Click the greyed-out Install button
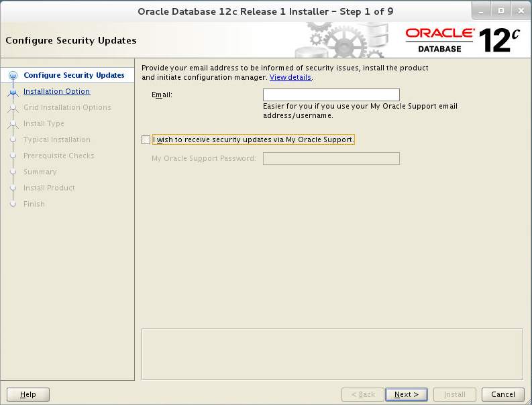This screenshot has width=532, height=405. (x=455, y=394)
